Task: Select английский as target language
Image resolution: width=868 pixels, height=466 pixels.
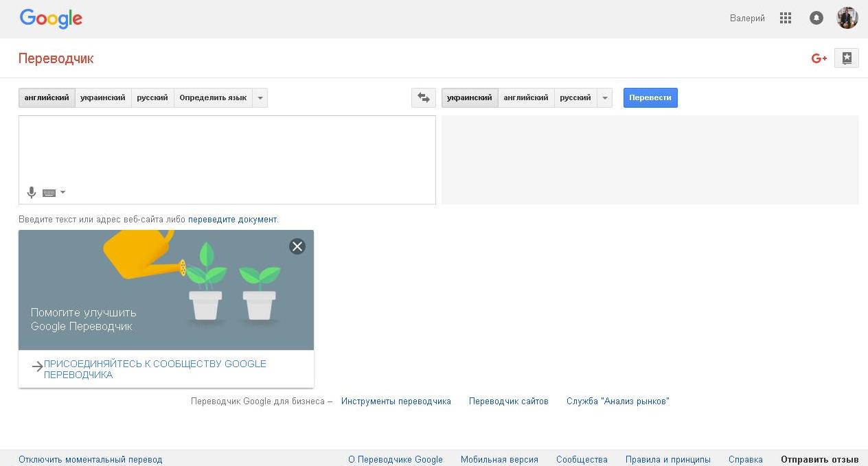Action: coord(526,97)
